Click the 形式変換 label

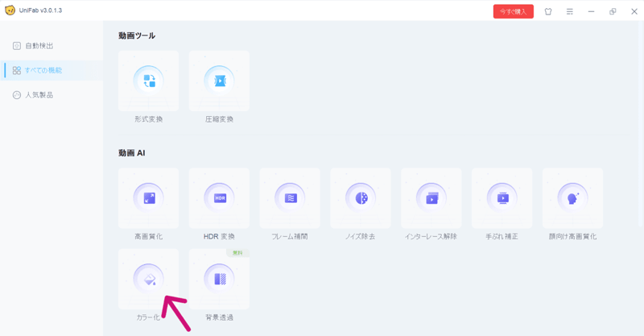[x=149, y=119]
